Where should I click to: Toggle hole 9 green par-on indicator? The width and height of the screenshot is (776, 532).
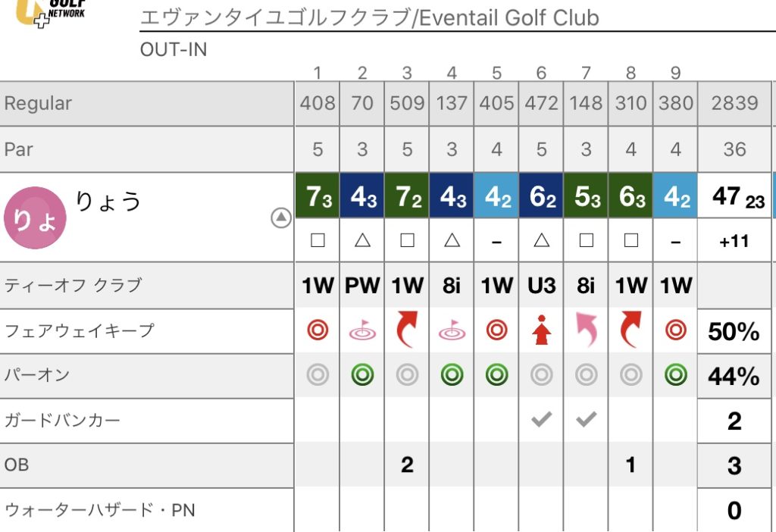(x=675, y=374)
